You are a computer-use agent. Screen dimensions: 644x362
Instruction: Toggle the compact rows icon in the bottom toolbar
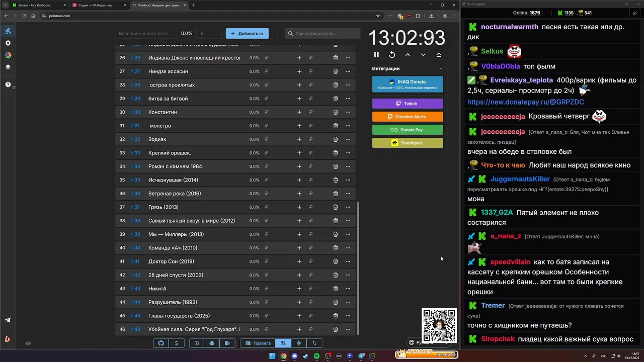coord(299,343)
